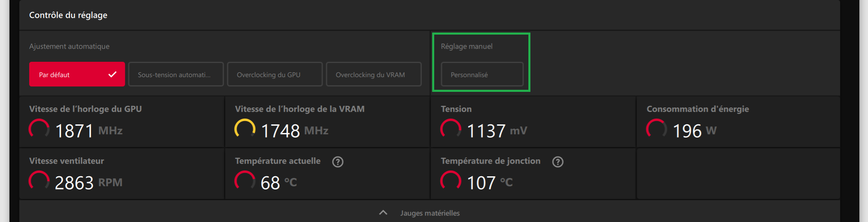This screenshot has height=222, width=868.
Task: Click the Tension voltage gauge icon
Action: click(451, 129)
